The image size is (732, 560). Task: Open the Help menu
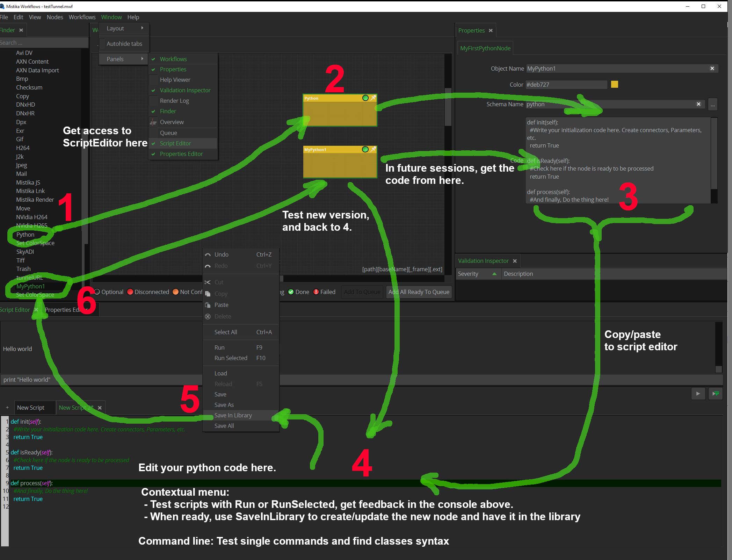coord(133,17)
